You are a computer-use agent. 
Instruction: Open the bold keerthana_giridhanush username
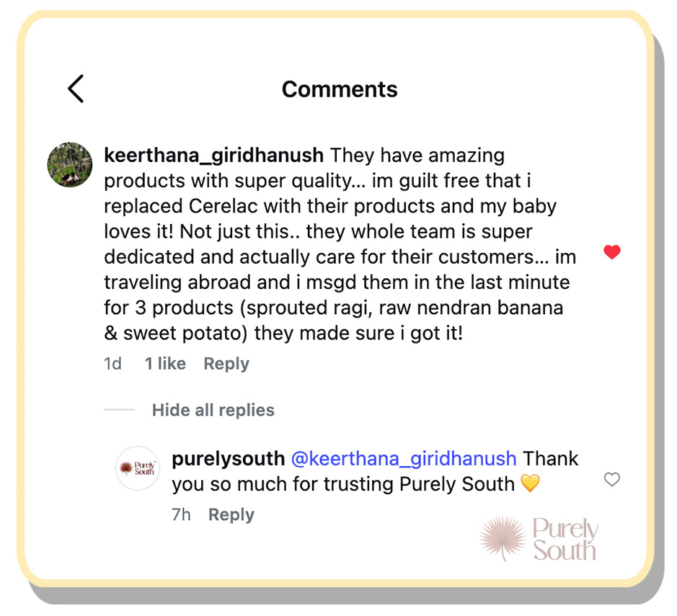tap(214, 155)
